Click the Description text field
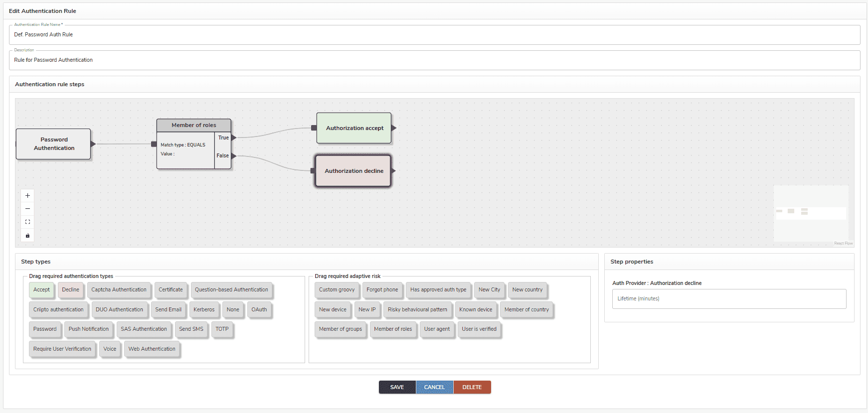The image size is (868, 413). [x=434, y=60]
